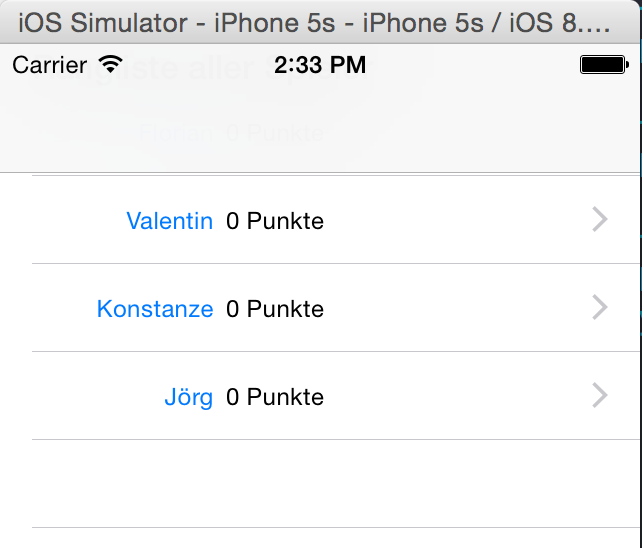This screenshot has height=548, width=642.
Task: Select the blue Valentin player name
Action: pos(170,221)
